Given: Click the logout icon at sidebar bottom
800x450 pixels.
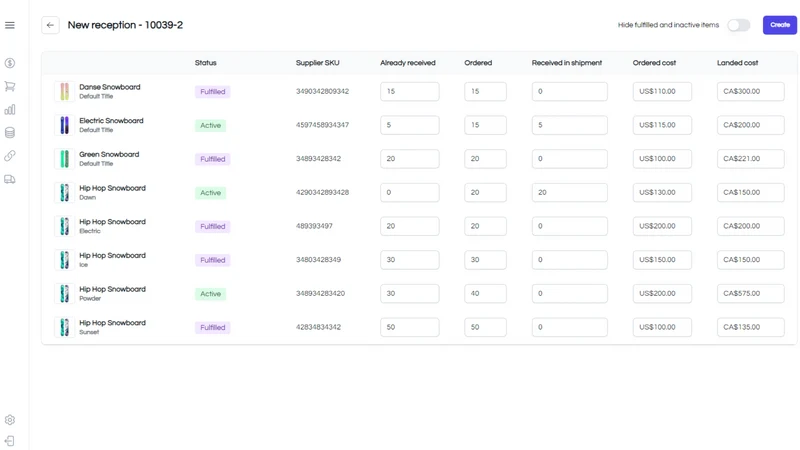Looking at the screenshot, I should (10, 441).
